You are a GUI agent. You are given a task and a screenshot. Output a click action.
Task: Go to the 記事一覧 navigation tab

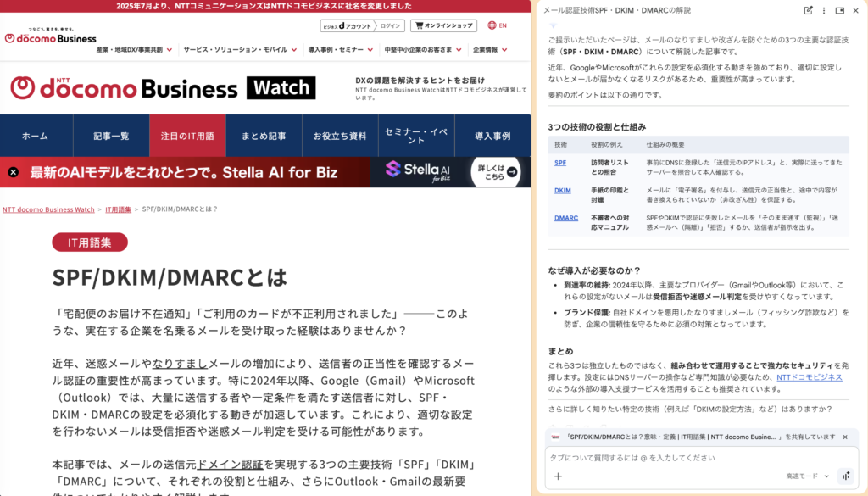(111, 136)
